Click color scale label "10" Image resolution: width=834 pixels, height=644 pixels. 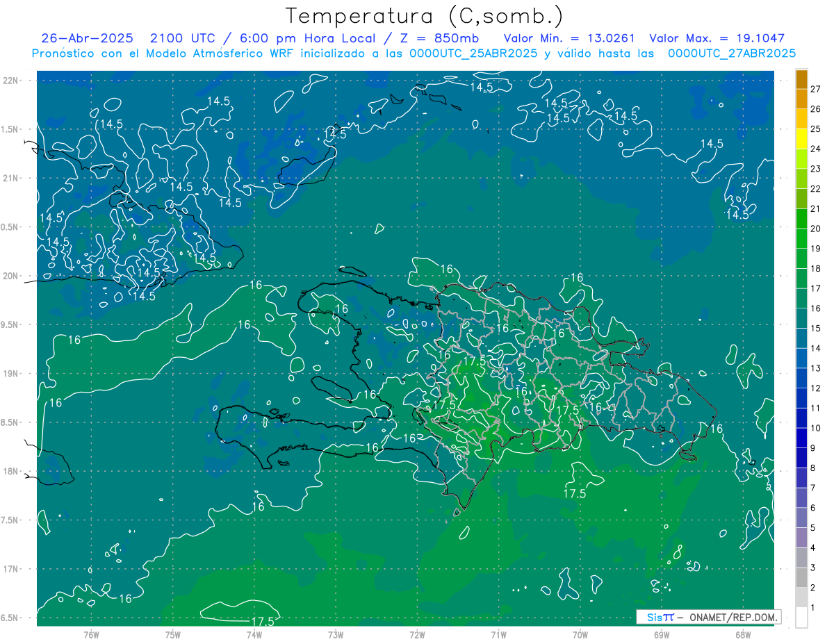[815, 428]
